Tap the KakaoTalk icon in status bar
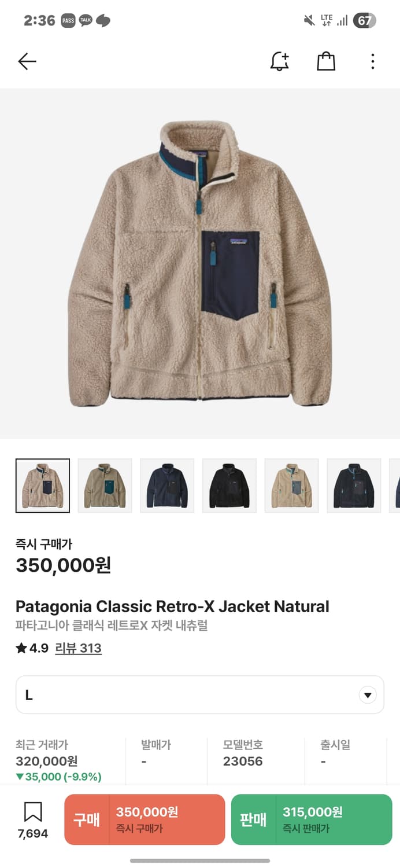Screen dimensions: 400x868 (86, 21)
